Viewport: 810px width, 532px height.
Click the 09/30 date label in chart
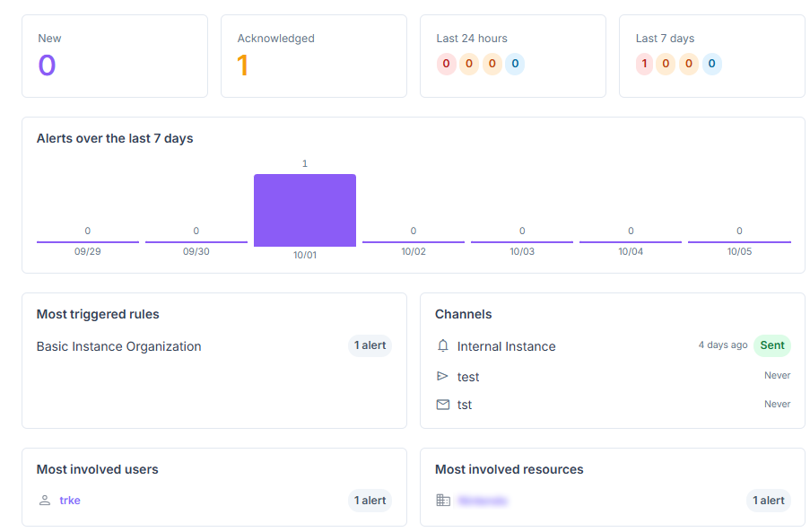[196, 251]
